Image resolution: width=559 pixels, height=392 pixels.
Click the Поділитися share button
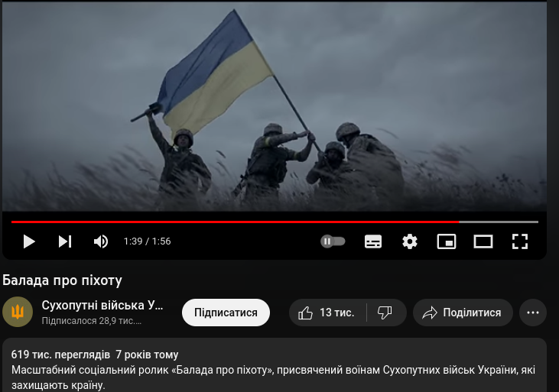click(463, 313)
